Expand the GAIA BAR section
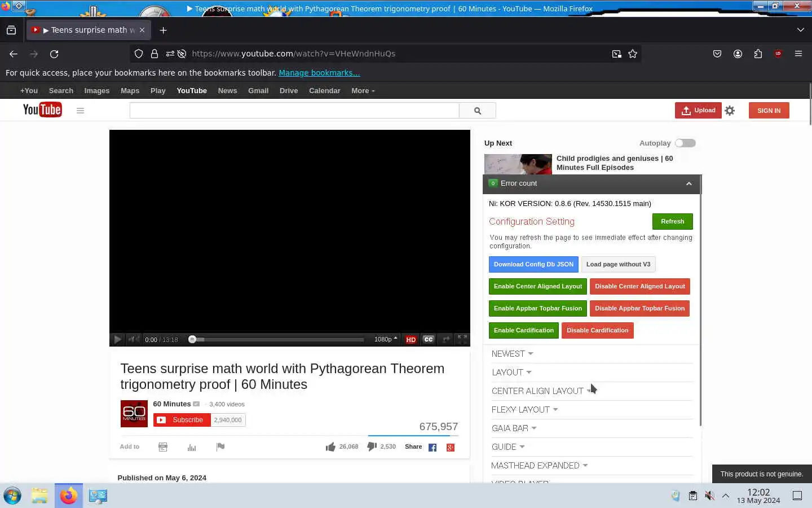812x508 pixels. [x=514, y=428]
